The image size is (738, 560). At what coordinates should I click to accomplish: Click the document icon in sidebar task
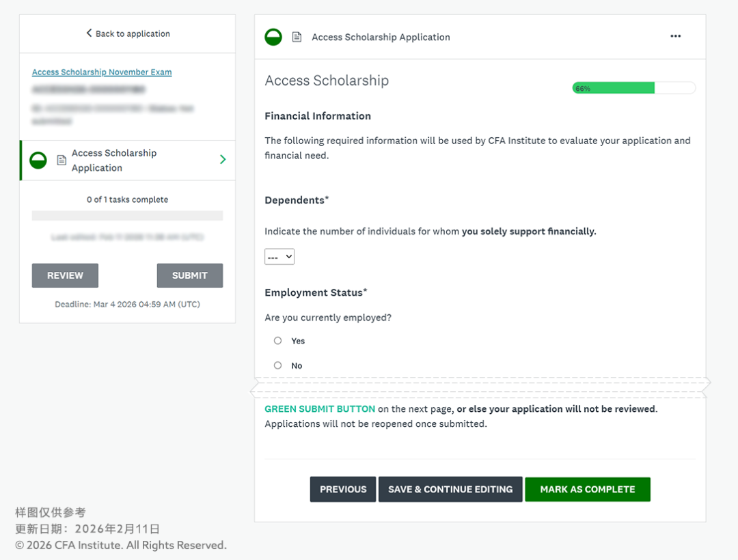point(61,160)
